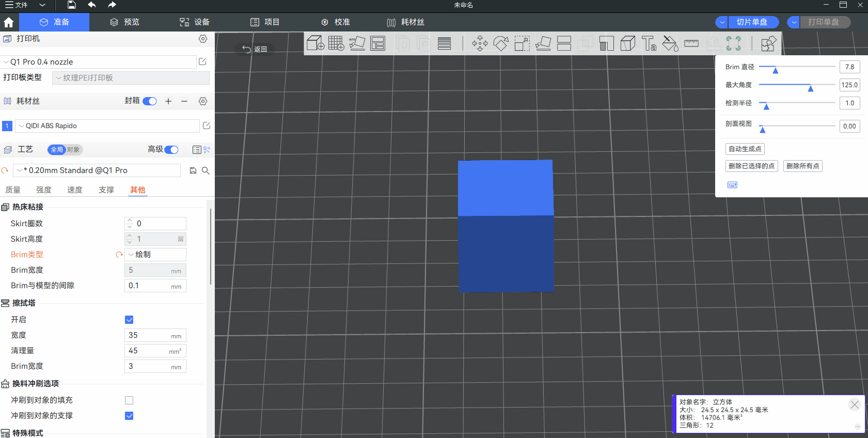Open the 支撑 settings tab
The height and width of the screenshot is (438, 868).
pyautogui.click(x=106, y=190)
